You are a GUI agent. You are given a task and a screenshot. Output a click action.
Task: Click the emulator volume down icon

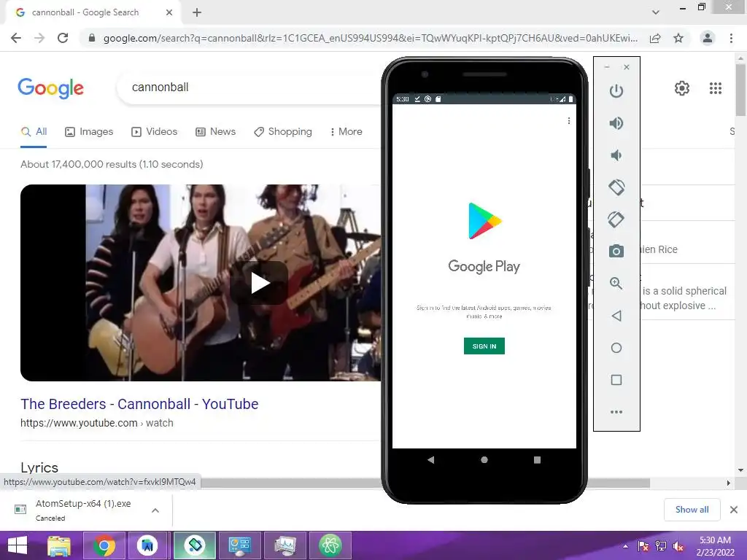coord(616,155)
